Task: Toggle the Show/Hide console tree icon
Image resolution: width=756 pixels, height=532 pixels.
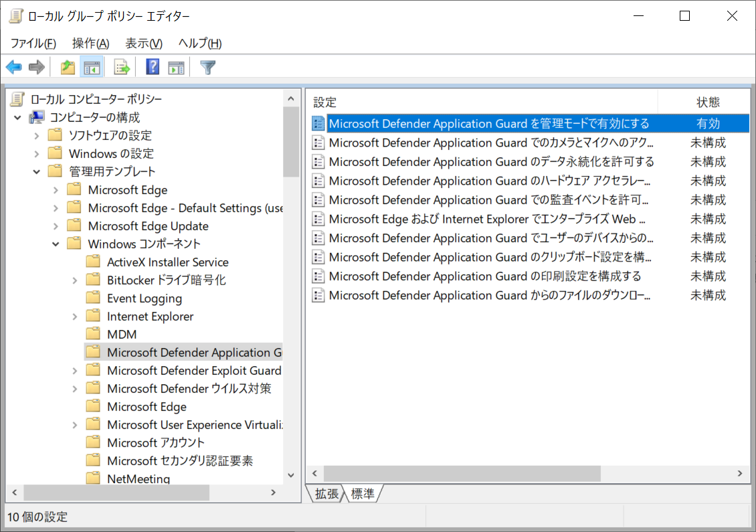Action: point(92,67)
